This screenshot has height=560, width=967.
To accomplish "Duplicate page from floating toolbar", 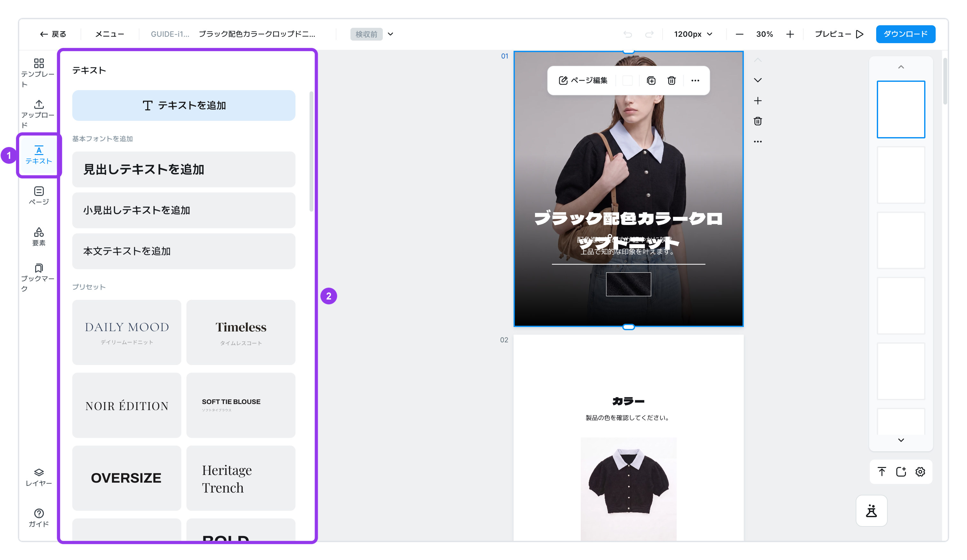I will pos(651,81).
